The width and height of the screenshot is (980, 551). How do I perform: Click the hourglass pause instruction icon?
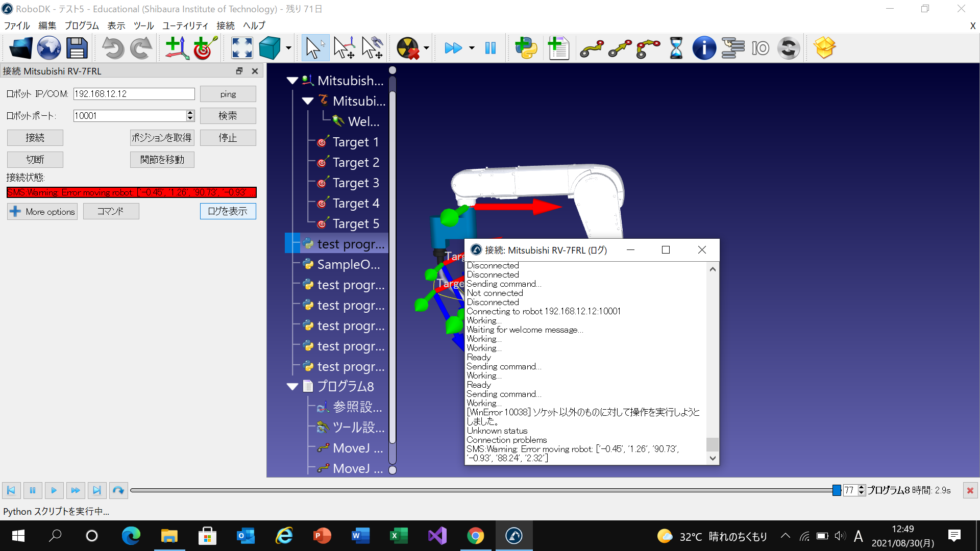tap(676, 48)
